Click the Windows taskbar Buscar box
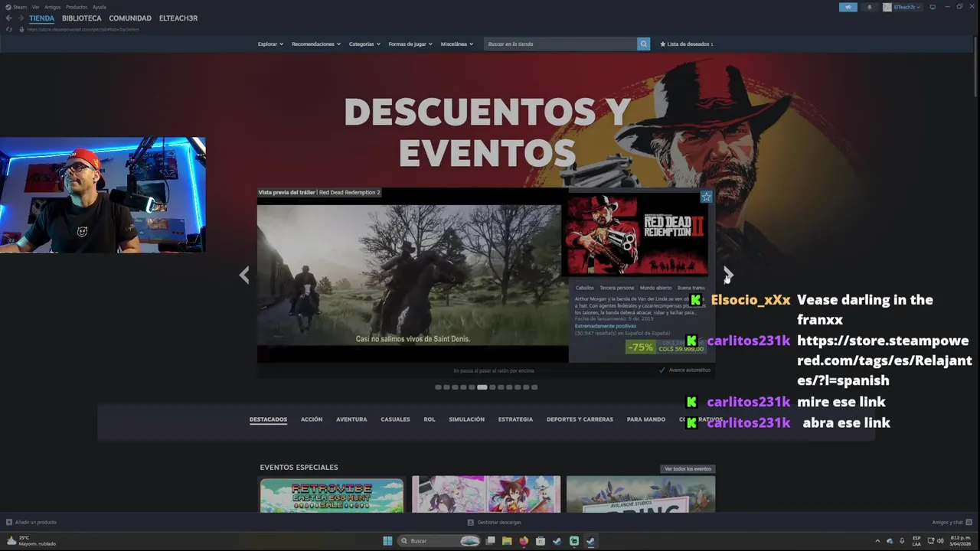Viewport: 980px width, 551px height. (x=439, y=541)
